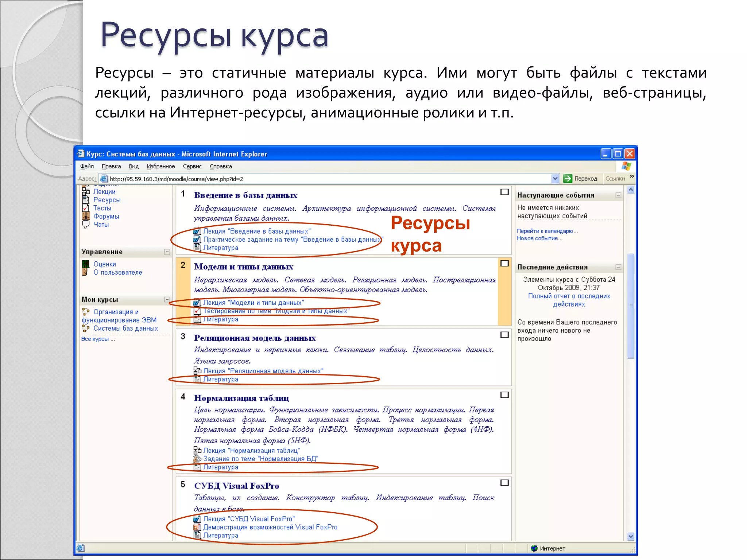Collapse the Наступающие события block
The height and width of the screenshot is (560, 747).
click(x=618, y=195)
